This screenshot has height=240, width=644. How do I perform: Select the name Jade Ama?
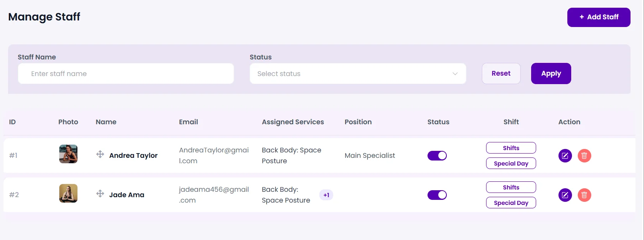(127, 195)
